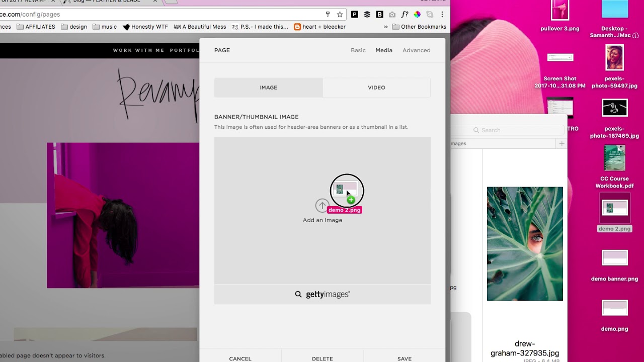Click the CANCEL button in the page dialog

[x=240, y=358]
